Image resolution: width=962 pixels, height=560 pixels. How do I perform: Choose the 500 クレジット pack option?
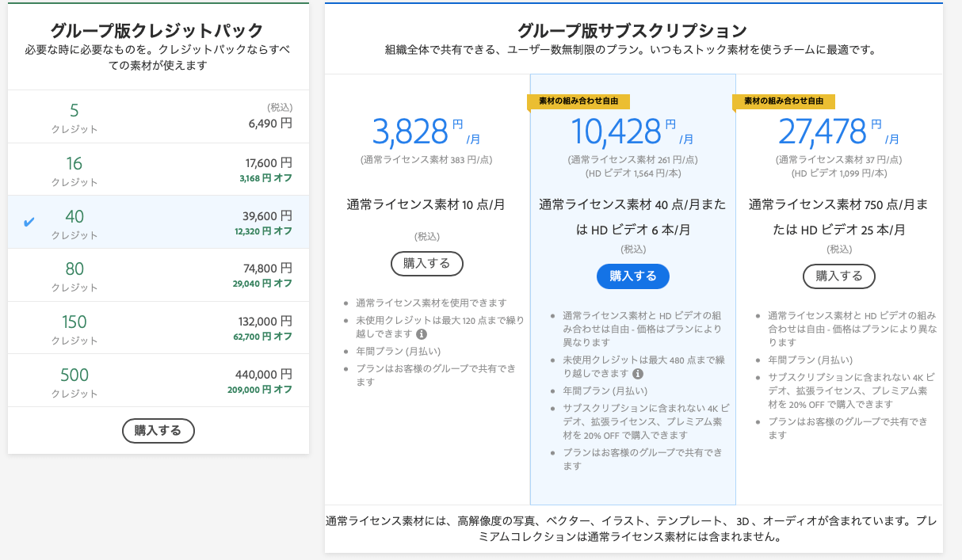coord(158,380)
